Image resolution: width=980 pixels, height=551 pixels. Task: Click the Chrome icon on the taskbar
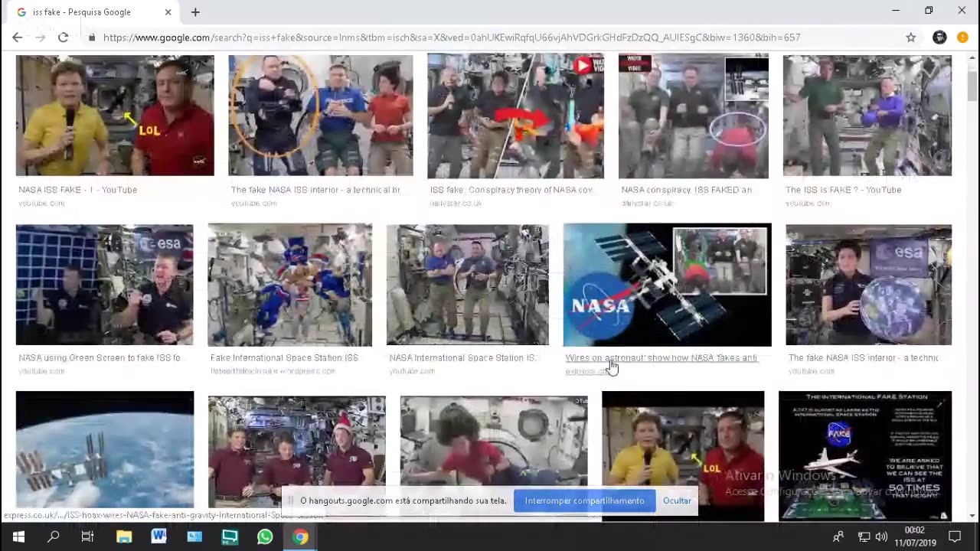pyautogui.click(x=300, y=537)
